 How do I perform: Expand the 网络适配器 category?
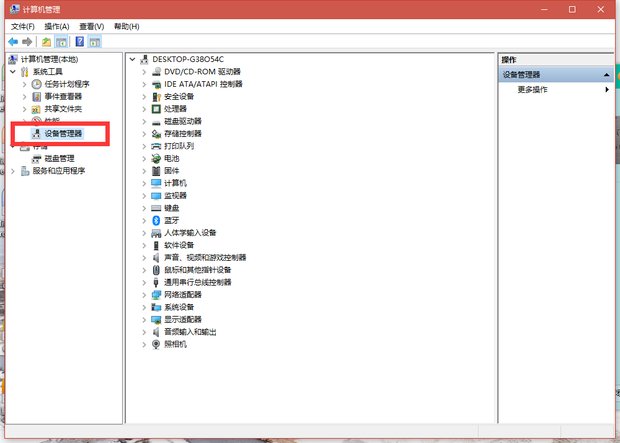point(144,295)
